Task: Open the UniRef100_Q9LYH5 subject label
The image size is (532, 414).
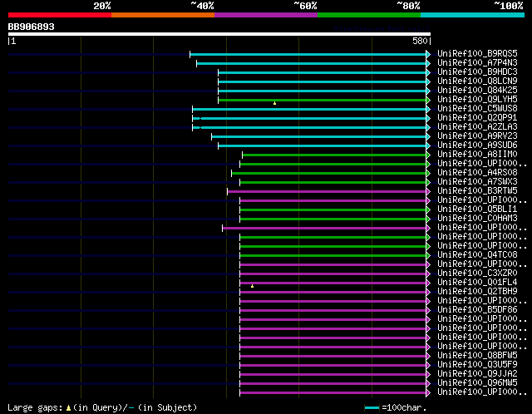Action: coord(477,100)
